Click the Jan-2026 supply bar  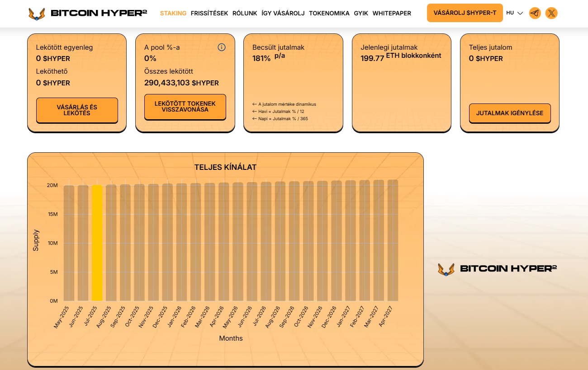point(182,242)
